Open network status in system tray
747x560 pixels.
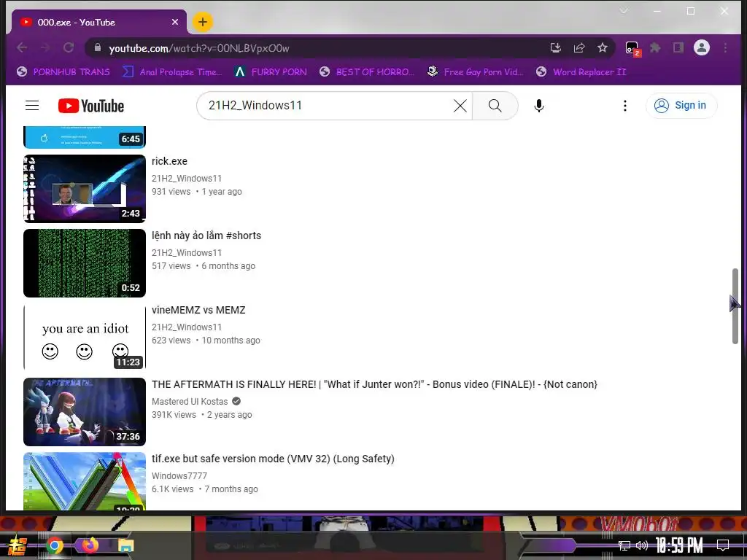(x=624, y=545)
